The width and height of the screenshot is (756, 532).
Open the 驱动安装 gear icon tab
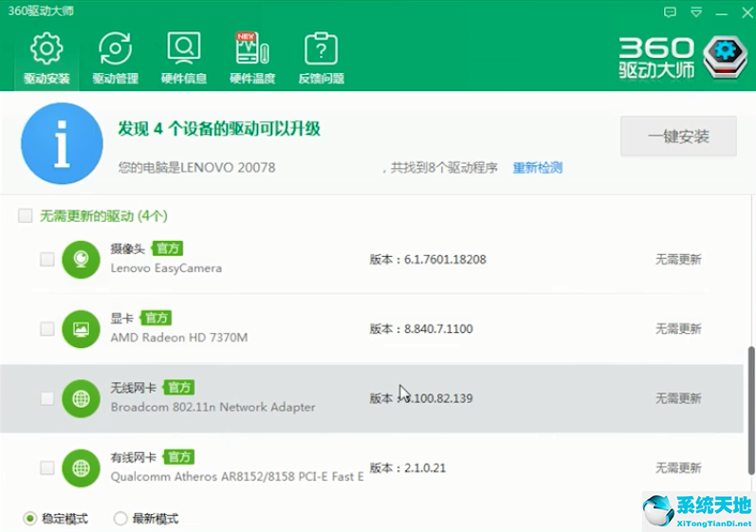(46, 58)
